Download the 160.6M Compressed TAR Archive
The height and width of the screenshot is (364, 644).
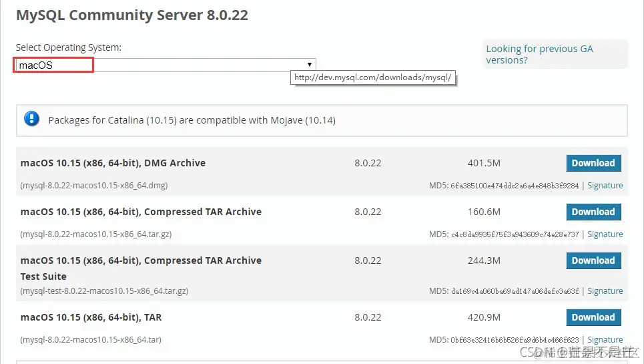593,212
